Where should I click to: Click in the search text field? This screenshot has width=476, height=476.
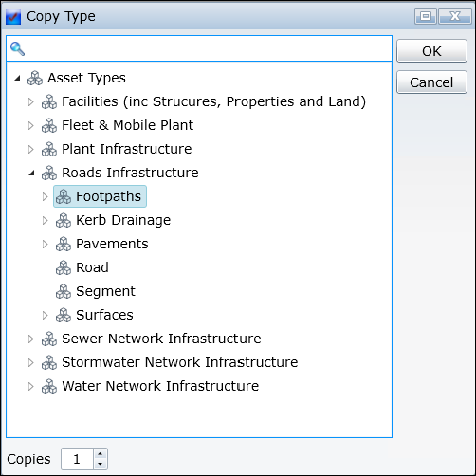[209, 48]
